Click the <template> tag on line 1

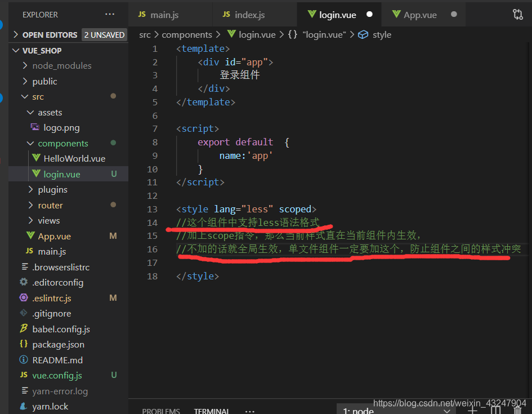[203, 48]
